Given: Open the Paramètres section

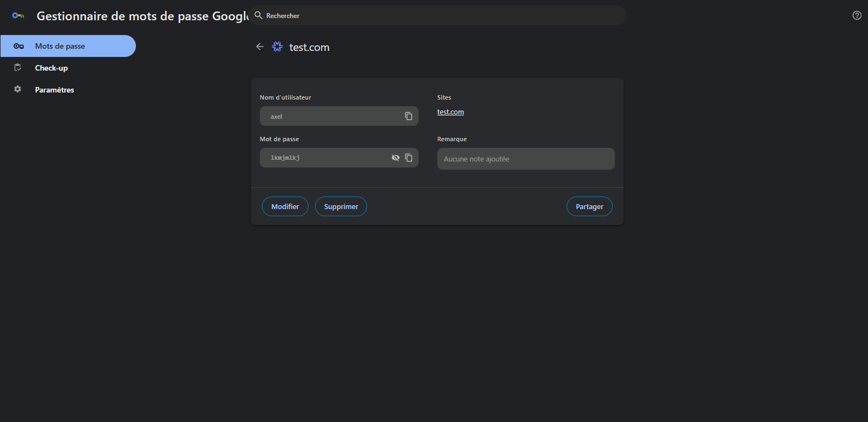Looking at the screenshot, I should (54, 90).
